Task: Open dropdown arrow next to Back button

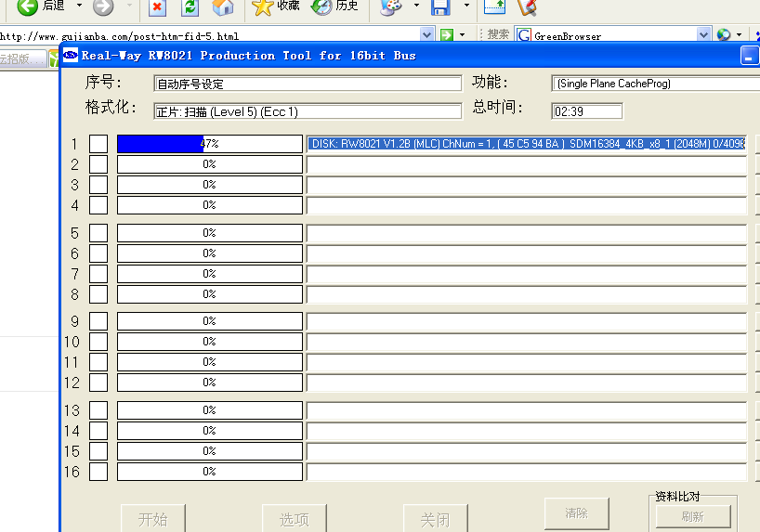Action: click(80, 6)
